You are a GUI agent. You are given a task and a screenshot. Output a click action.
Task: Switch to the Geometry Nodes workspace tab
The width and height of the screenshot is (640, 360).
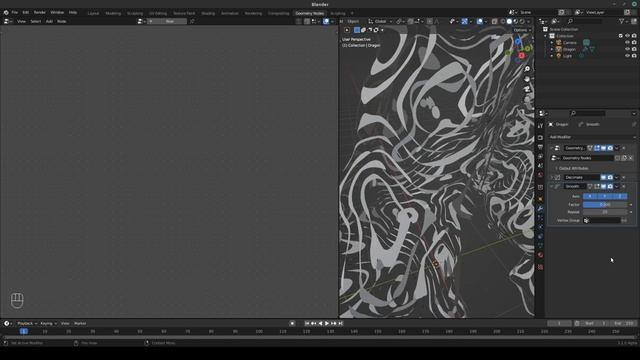click(x=309, y=13)
